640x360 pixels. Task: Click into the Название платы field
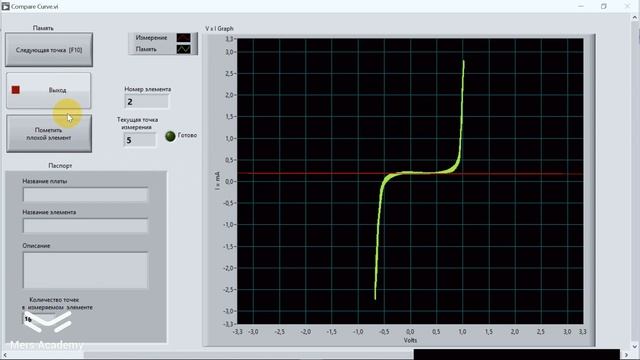pyautogui.click(x=85, y=195)
